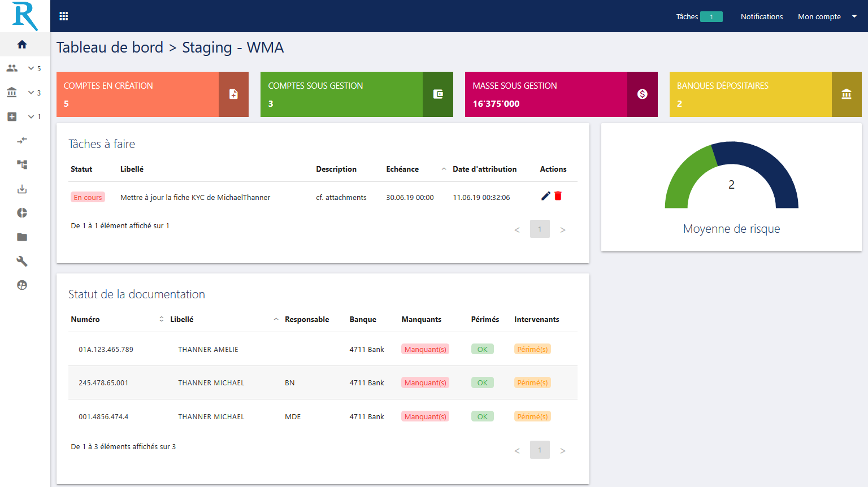Delete the KYC task with trash icon
This screenshot has height=487, width=868.
click(558, 196)
